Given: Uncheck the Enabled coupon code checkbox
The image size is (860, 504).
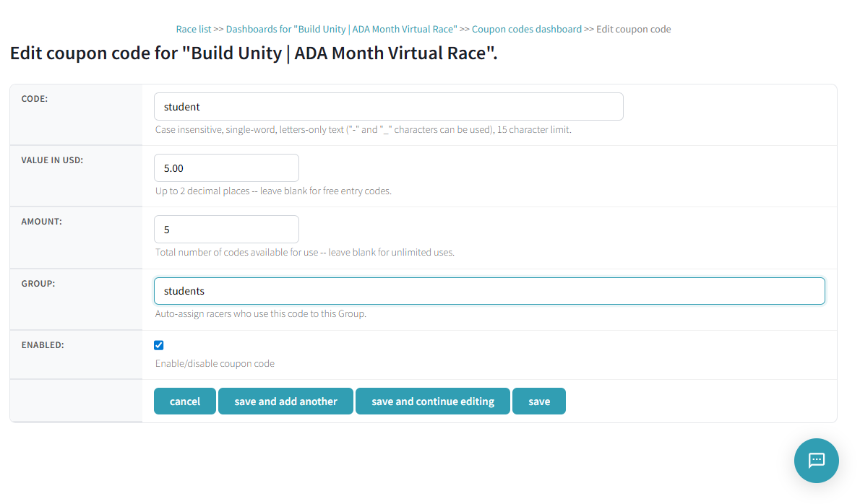Looking at the screenshot, I should coord(158,344).
